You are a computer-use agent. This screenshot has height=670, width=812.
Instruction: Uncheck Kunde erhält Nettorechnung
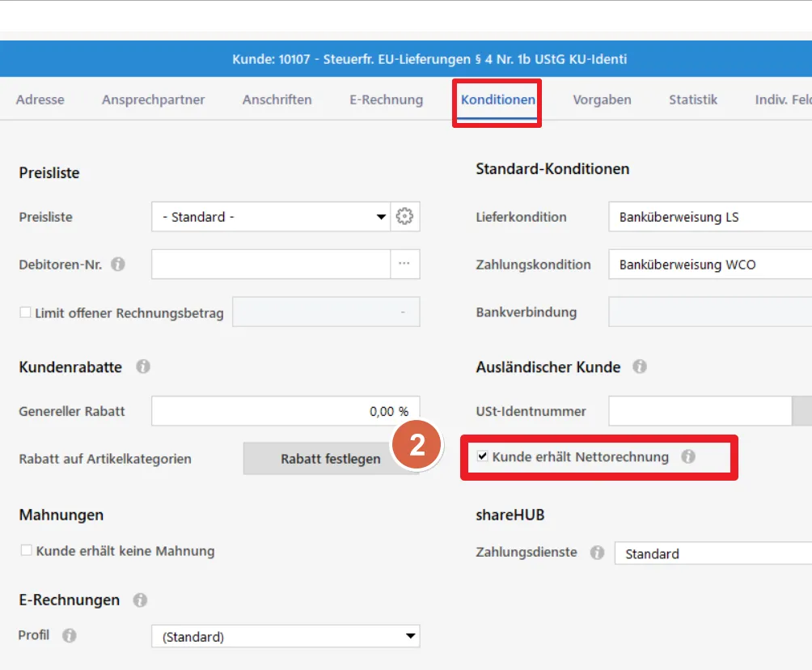(x=483, y=457)
